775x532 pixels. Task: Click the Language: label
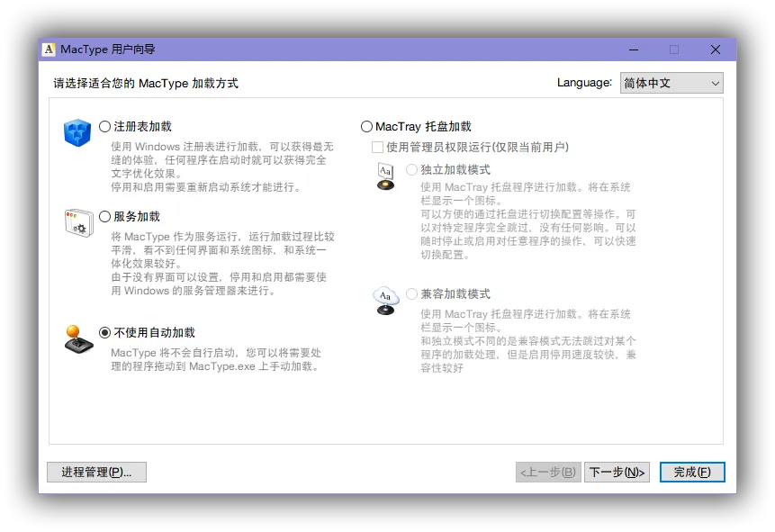[x=584, y=83]
